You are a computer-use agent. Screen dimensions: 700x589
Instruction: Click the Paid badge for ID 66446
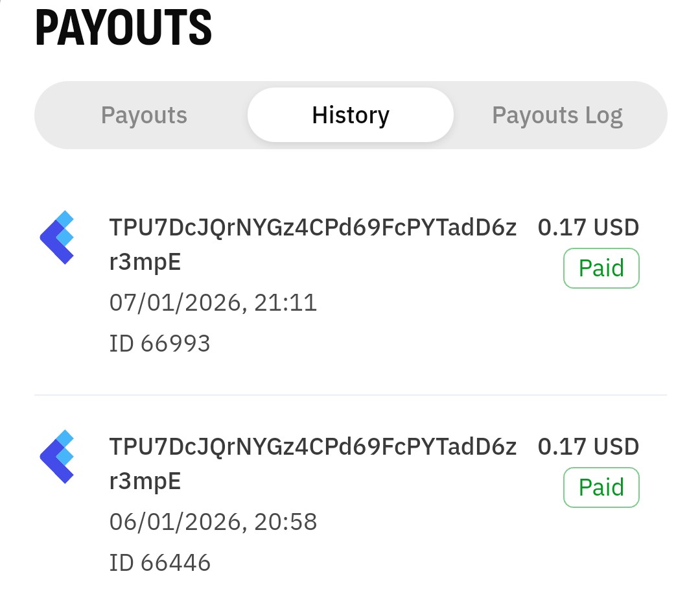(x=601, y=487)
